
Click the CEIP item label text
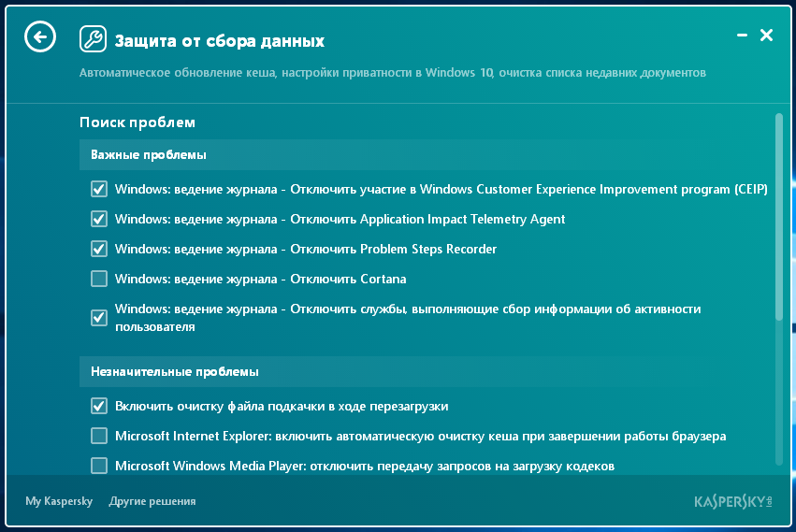pos(441,190)
